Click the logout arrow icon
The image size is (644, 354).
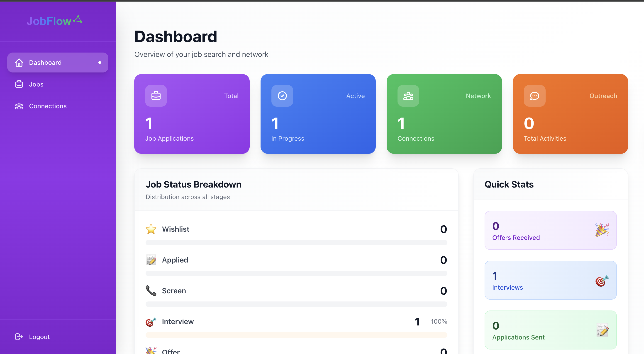19,337
